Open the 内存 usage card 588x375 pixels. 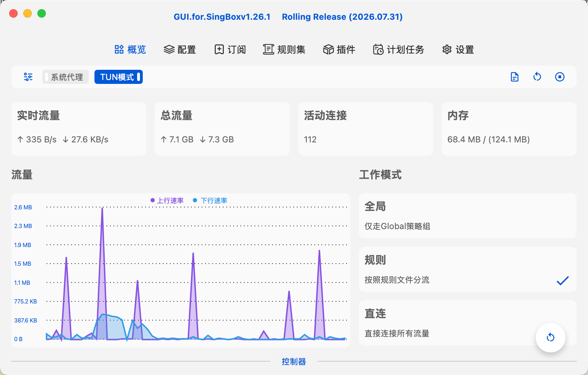(x=509, y=129)
